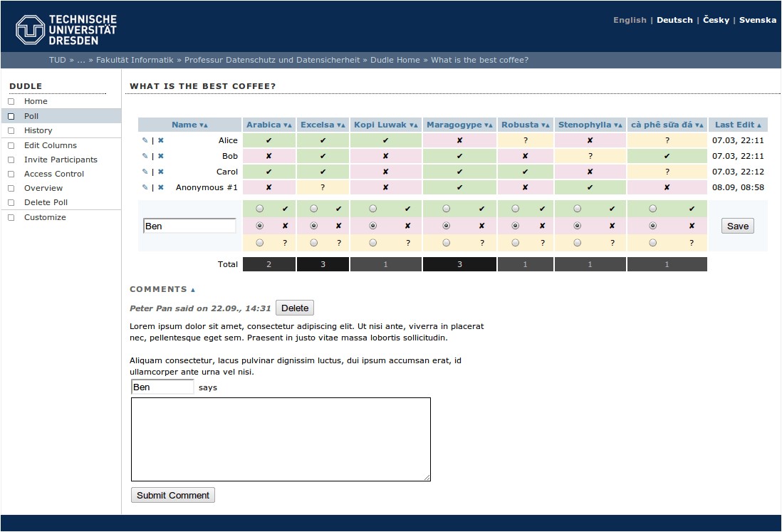
Task: Select the no radio button for Kopi Luwak
Action: 373,226
